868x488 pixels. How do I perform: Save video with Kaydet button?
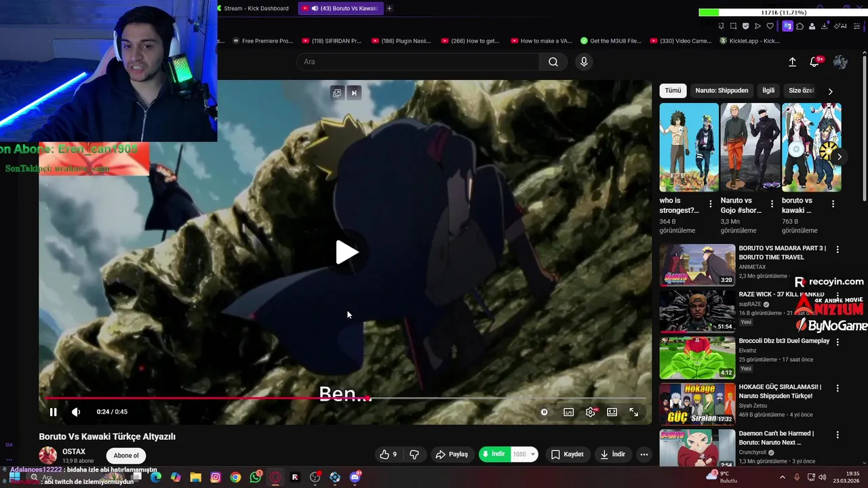coord(567,454)
